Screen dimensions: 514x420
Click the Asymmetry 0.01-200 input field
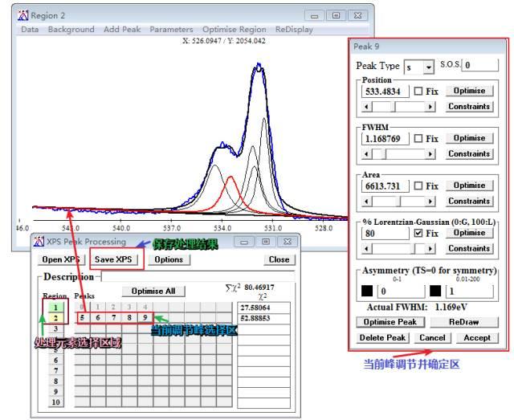[x=469, y=292]
